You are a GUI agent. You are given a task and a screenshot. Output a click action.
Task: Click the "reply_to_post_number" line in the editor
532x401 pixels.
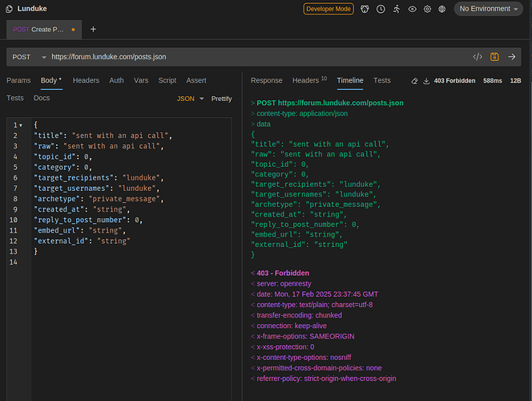[88, 220]
